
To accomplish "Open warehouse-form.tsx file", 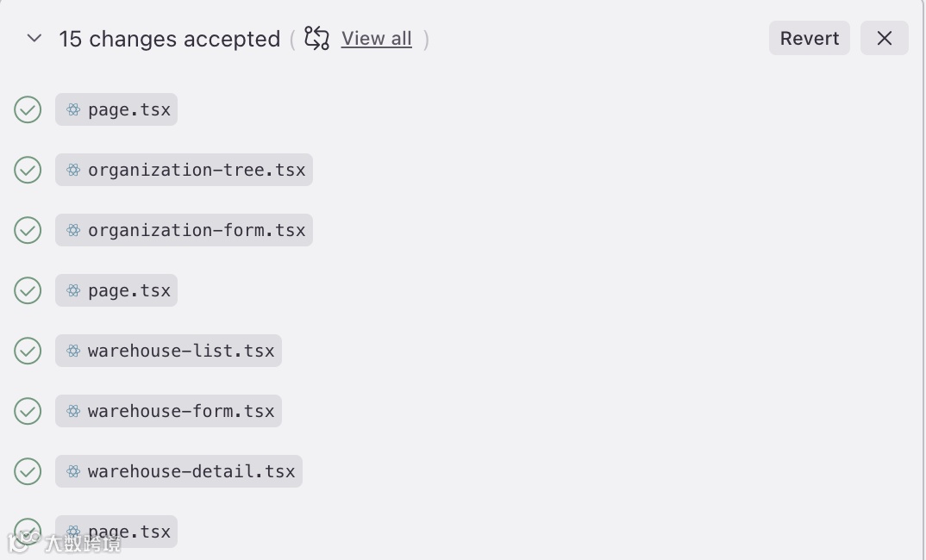I will tap(181, 411).
